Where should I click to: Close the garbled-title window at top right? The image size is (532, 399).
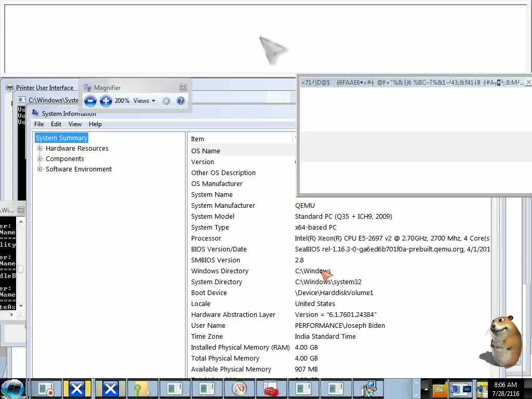click(x=528, y=82)
